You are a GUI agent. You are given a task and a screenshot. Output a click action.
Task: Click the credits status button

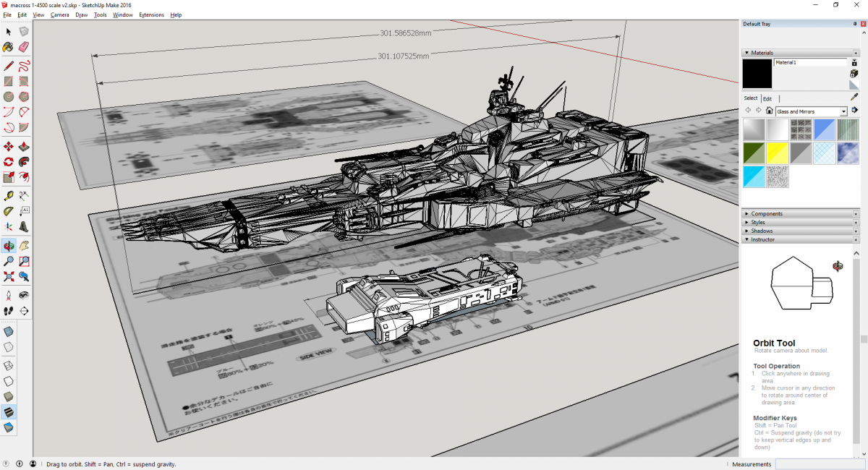tap(19, 463)
